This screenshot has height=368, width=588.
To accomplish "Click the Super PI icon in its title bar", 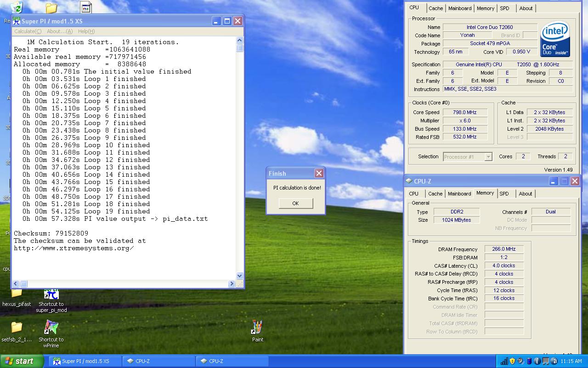I will click(17, 21).
